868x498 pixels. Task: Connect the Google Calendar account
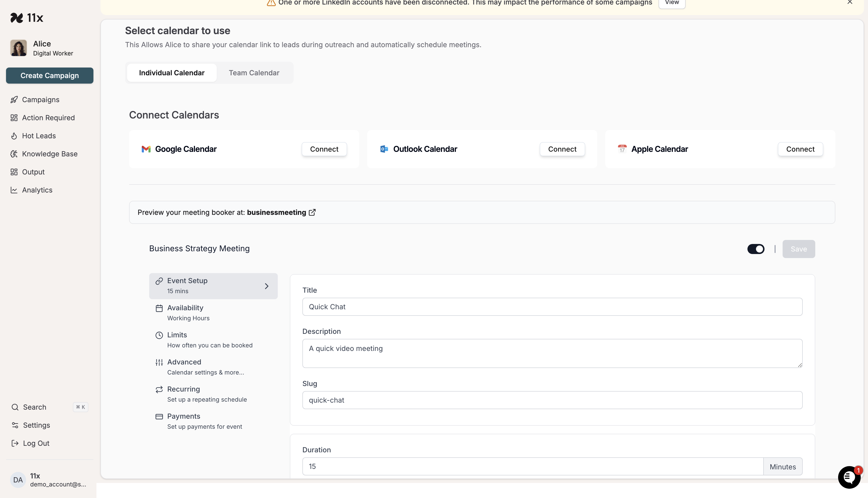pyautogui.click(x=324, y=149)
